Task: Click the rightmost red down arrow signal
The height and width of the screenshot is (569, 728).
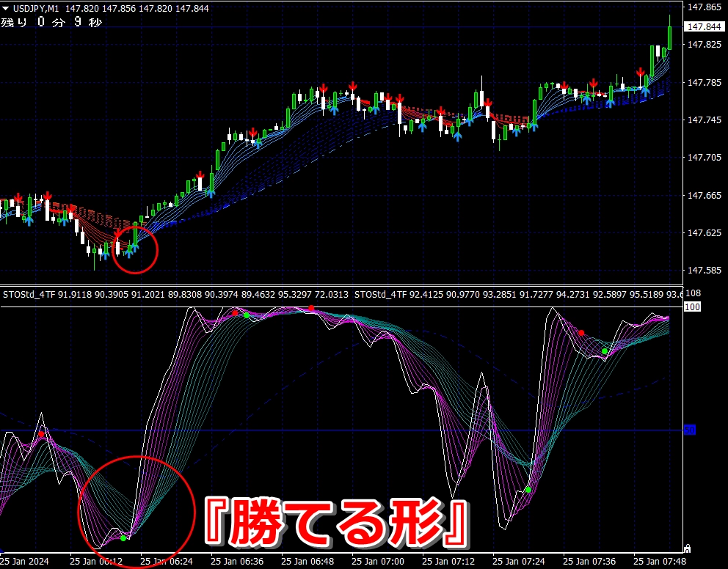Action: coord(641,73)
